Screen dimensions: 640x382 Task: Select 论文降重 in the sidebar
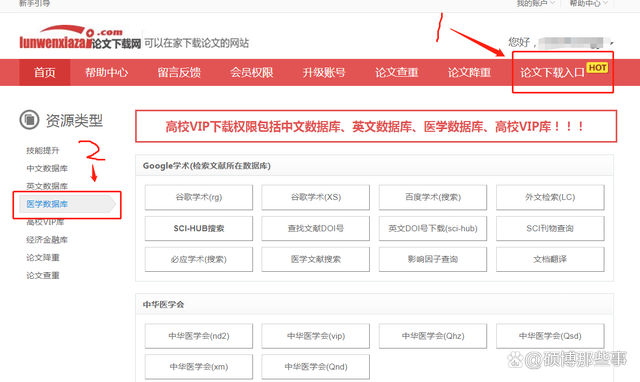pos(43,258)
